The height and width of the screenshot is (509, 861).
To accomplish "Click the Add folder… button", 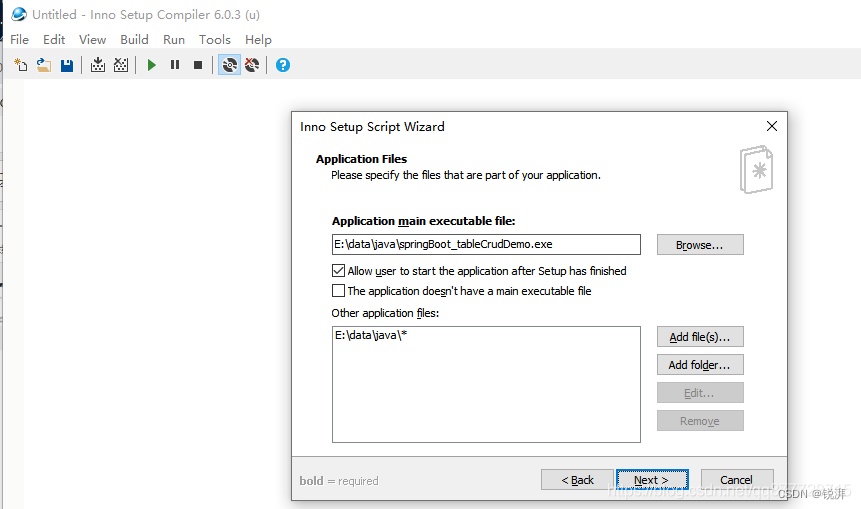I will pyautogui.click(x=700, y=365).
